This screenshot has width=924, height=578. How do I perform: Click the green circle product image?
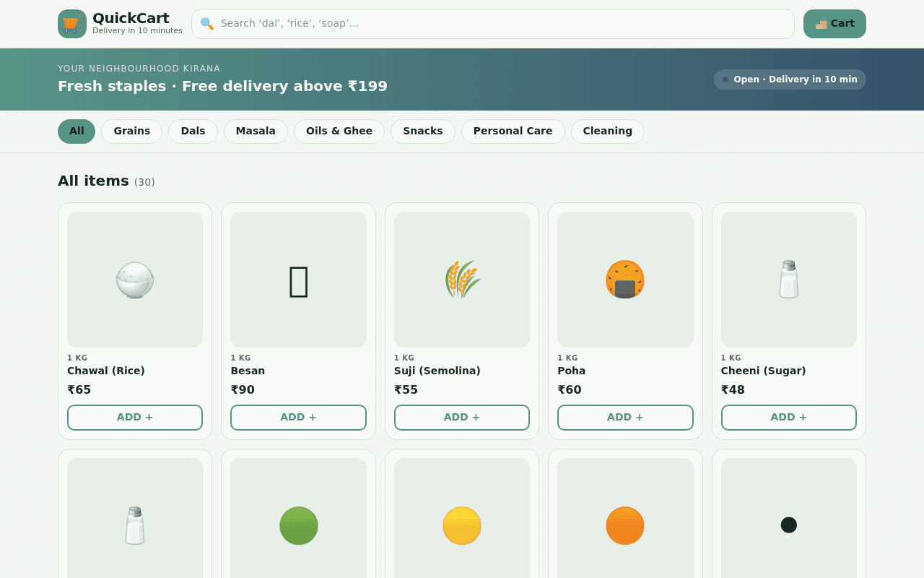tap(299, 526)
